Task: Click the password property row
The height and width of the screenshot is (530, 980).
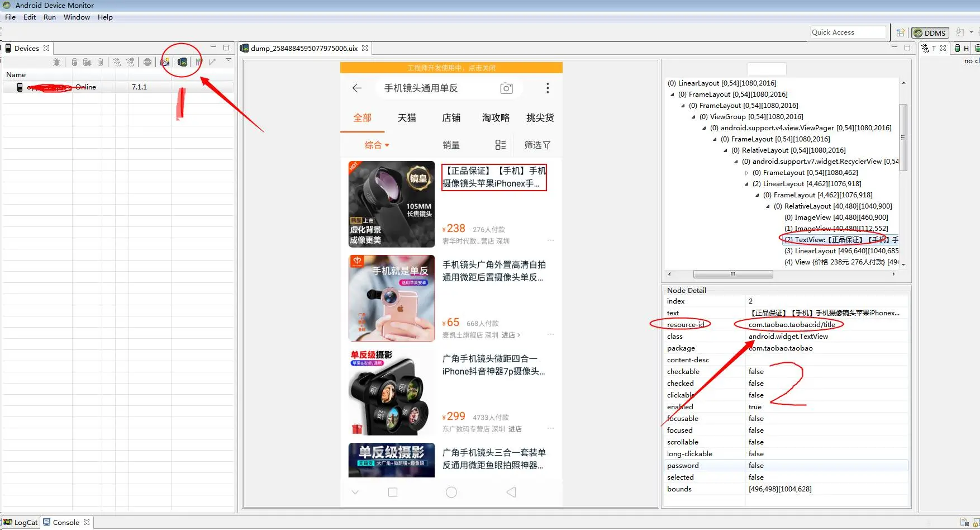Action: click(x=787, y=466)
